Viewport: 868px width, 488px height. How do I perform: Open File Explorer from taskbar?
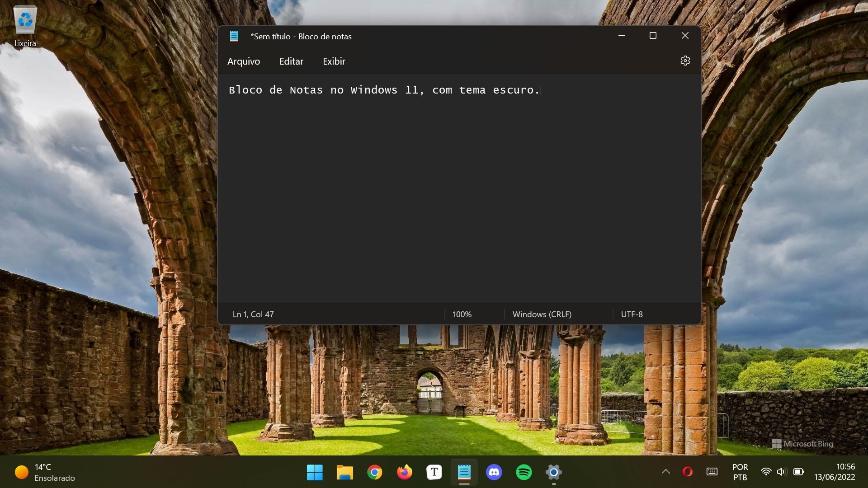(x=344, y=472)
